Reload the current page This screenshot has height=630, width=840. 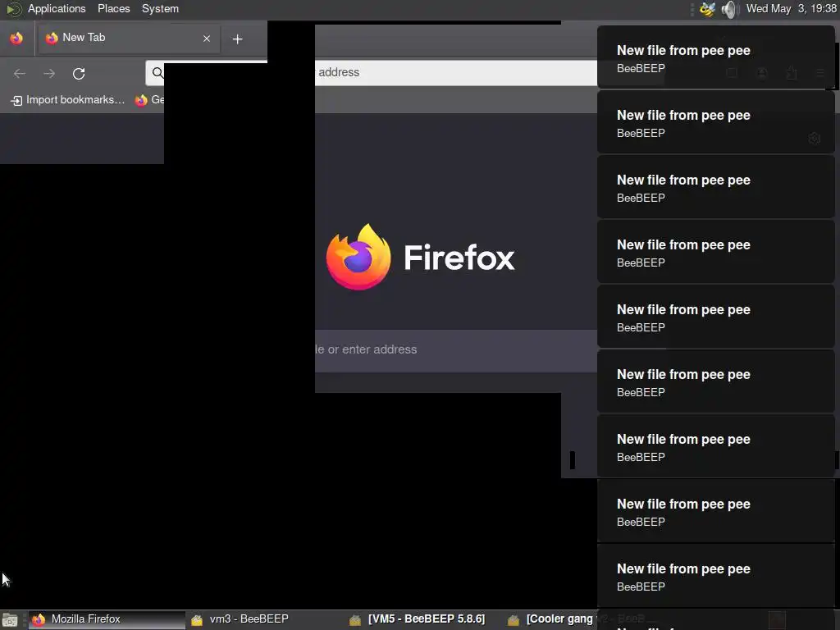[79, 73]
